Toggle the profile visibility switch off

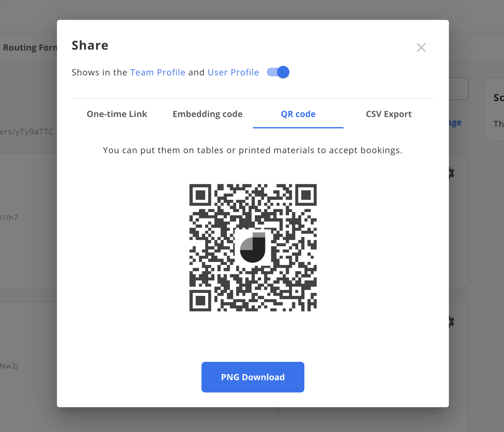pyautogui.click(x=278, y=72)
